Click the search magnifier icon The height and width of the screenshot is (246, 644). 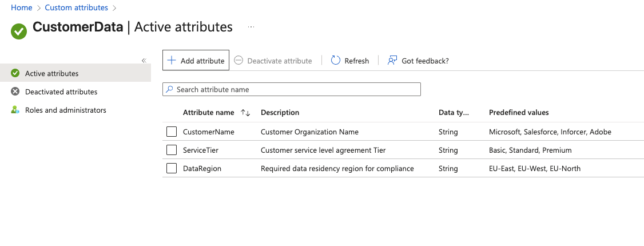click(x=169, y=89)
